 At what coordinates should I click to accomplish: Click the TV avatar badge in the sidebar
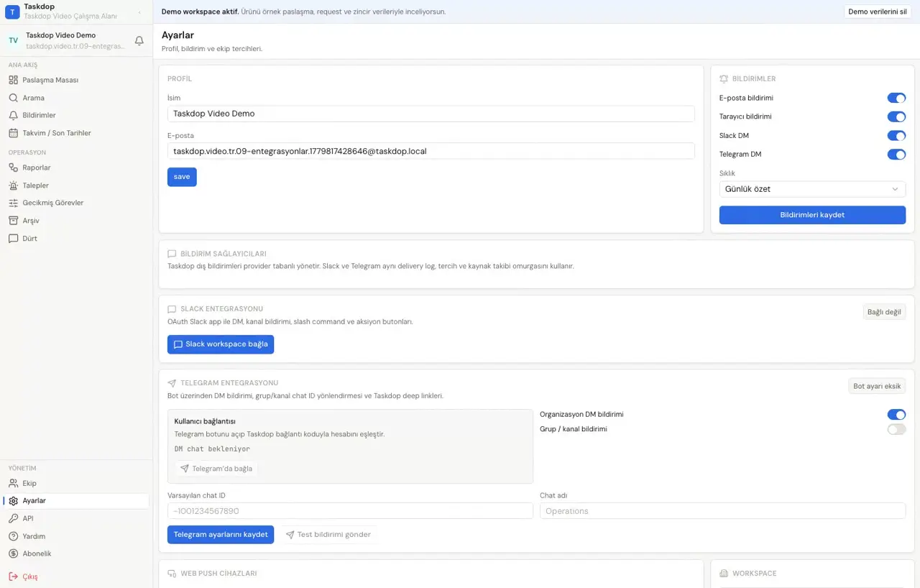pos(13,41)
